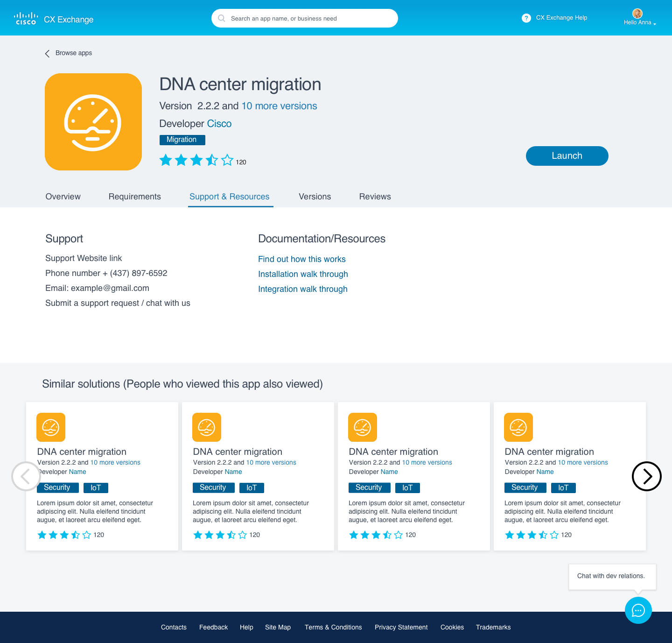
Task: Click the back chevron beside Browse apps
Action: (47, 53)
